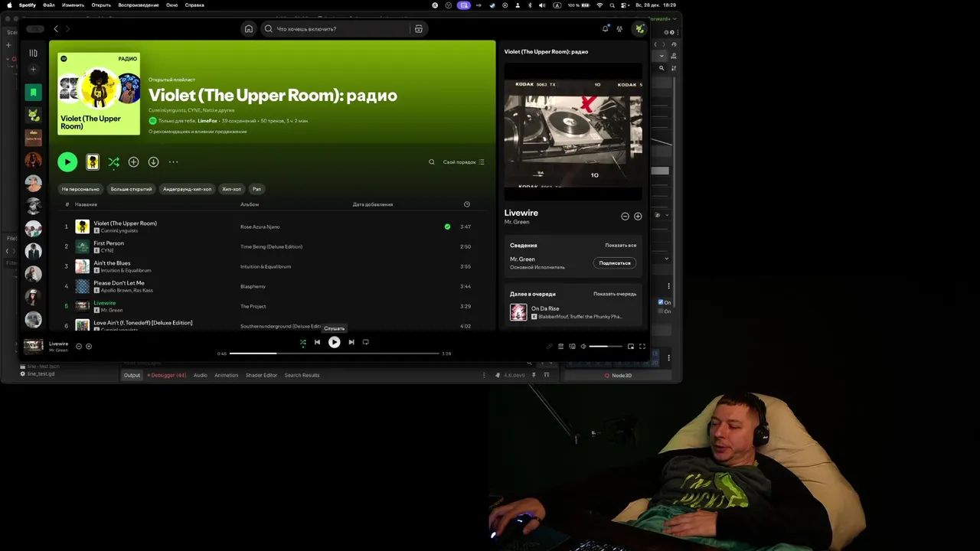Seek on the track progress bar
This screenshot has width=980, height=551.
pos(335,354)
